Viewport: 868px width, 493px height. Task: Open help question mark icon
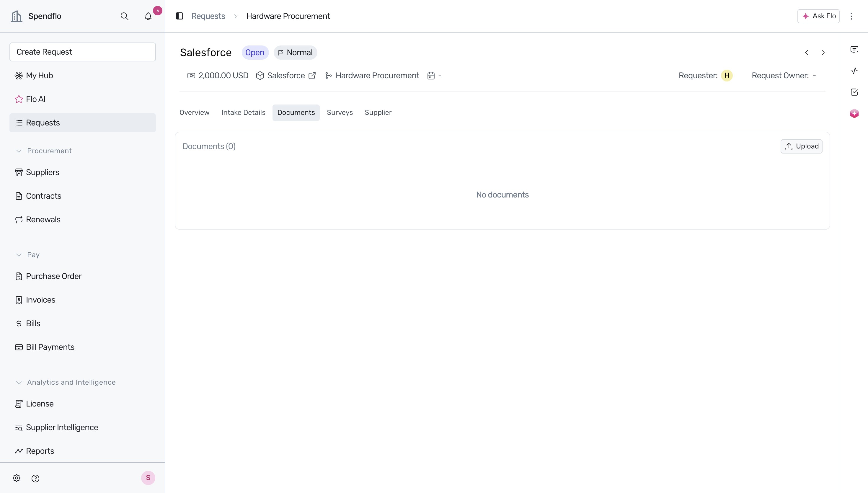(x=35, y=479)
